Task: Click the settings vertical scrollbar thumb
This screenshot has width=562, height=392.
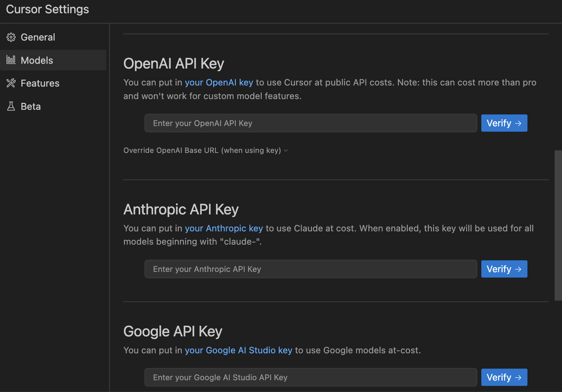Action: [558, 225]
